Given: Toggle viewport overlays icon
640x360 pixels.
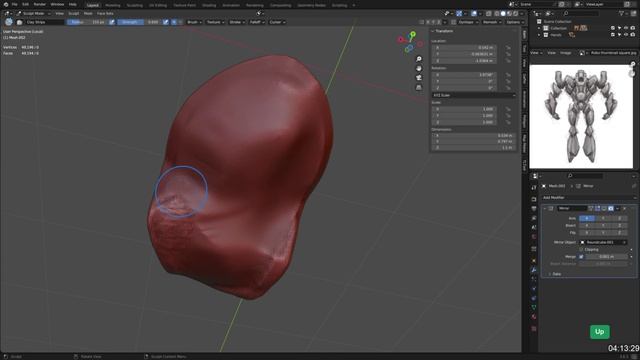Looking at the screenshot, I should 474,13.
